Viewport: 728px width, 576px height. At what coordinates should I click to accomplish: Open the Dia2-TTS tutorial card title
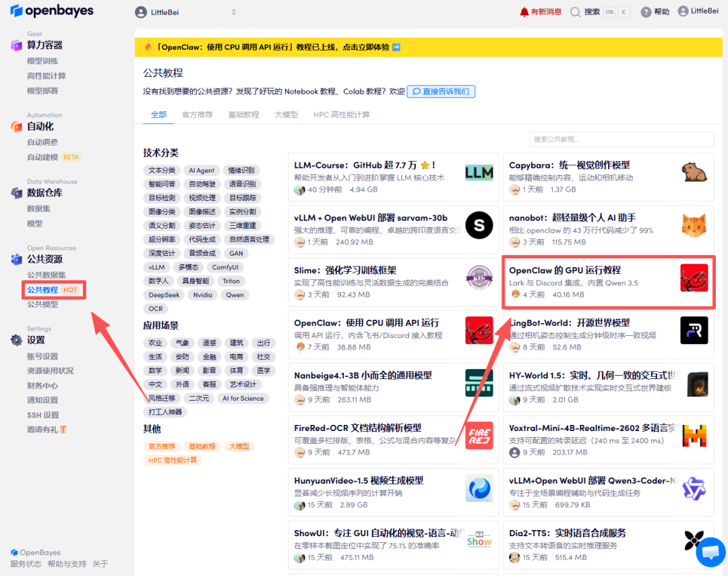pos(568,533)
